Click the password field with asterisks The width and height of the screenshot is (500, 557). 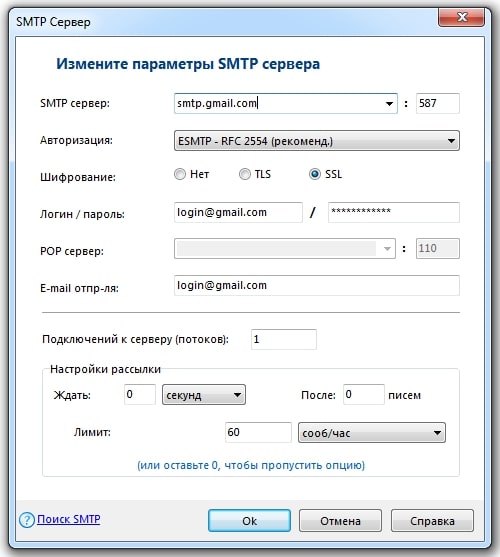394,212
